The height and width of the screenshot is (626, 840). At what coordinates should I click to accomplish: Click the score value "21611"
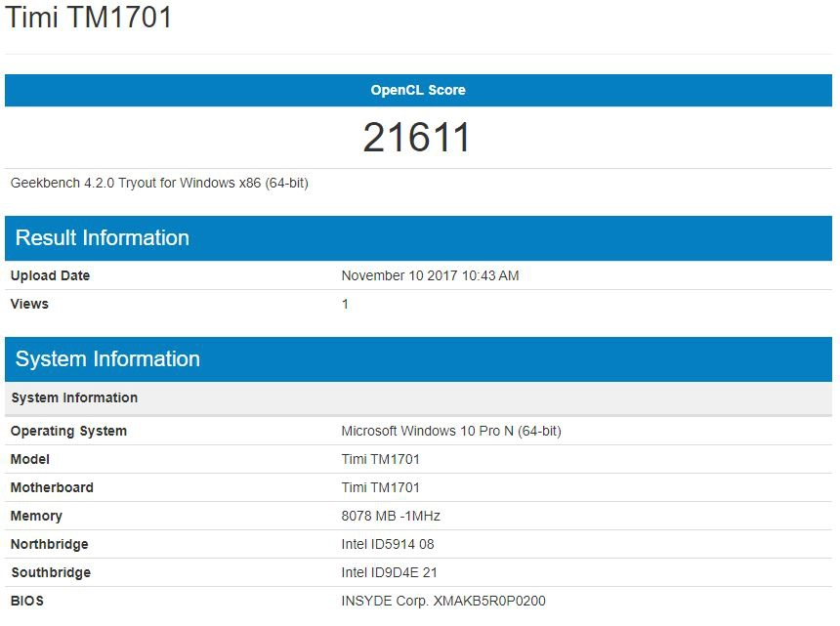[416, 138]
